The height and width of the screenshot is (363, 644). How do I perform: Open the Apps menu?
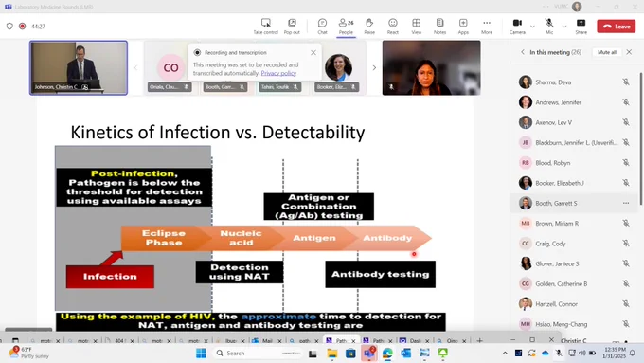click(x=463, y=27)
